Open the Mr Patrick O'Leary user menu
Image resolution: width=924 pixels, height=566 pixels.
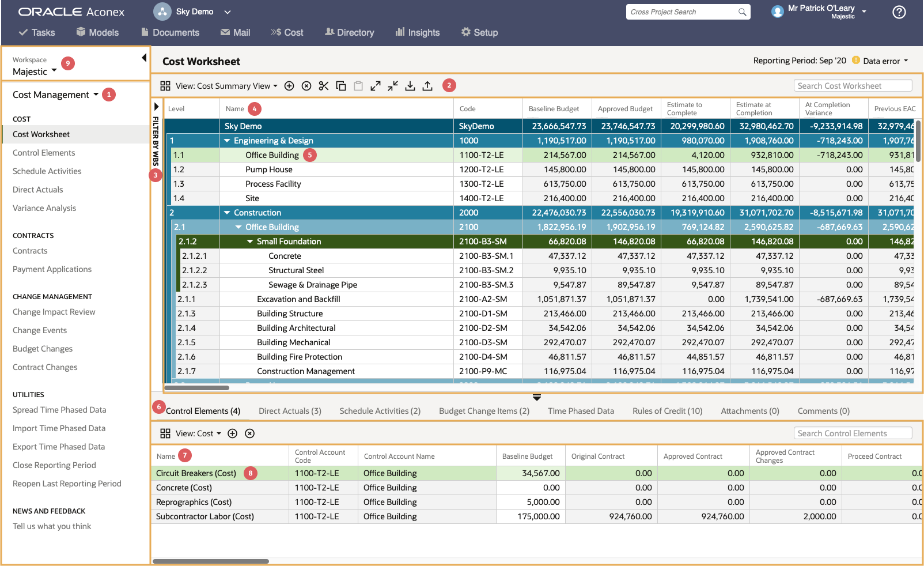point(828,12)
